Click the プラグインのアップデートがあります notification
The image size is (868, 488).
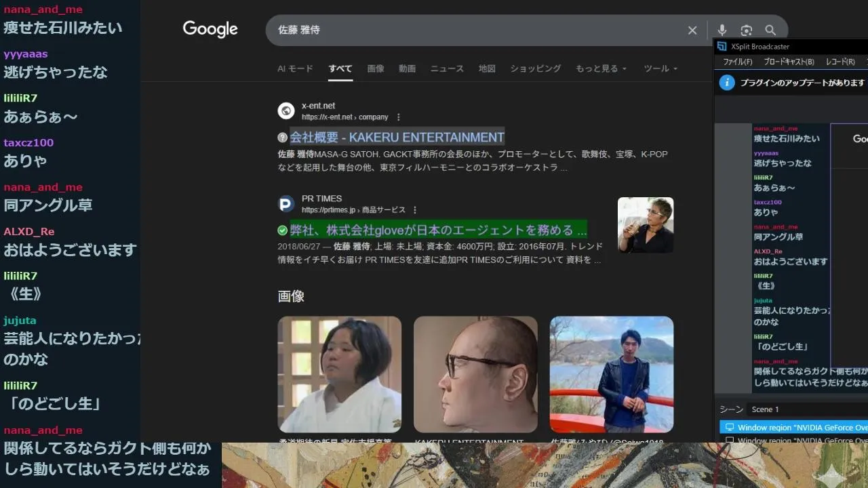(x=803, y=83)
